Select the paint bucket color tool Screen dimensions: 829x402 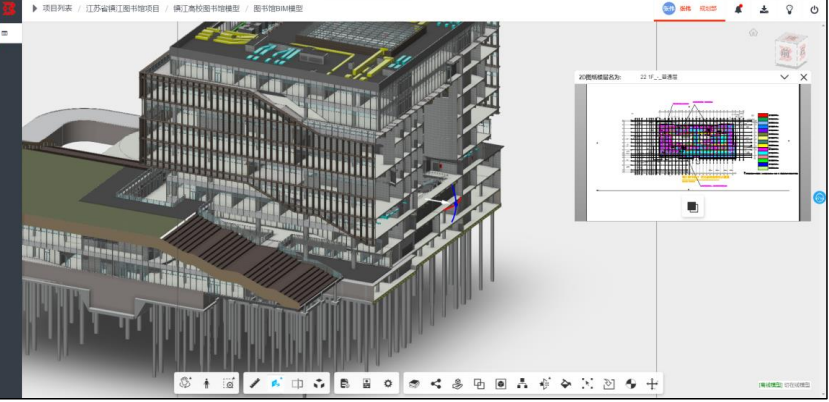point(566,384)
